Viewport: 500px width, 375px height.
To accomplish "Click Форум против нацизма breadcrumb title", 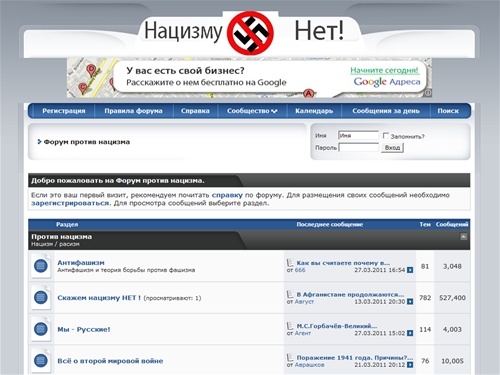I will (x=87, y=142).
